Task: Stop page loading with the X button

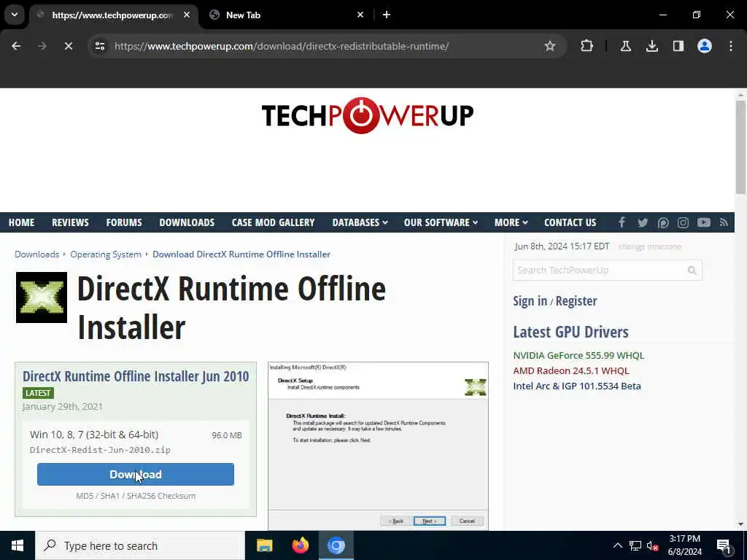Action: 69,46
